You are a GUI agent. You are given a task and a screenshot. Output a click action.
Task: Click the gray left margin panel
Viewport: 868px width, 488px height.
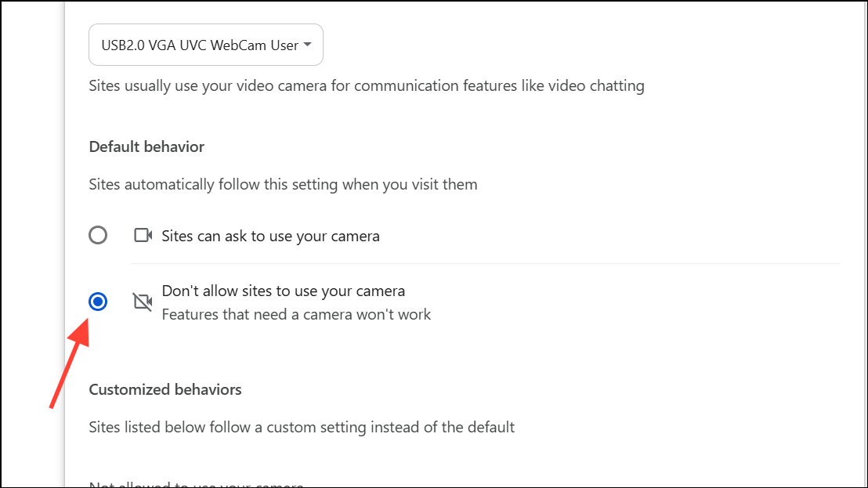click(33, 244)
